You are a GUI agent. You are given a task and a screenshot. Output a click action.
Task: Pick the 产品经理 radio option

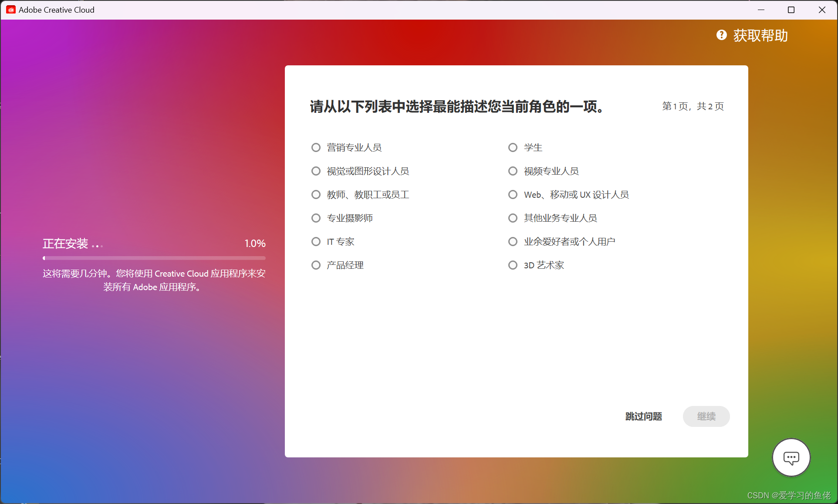316,265
